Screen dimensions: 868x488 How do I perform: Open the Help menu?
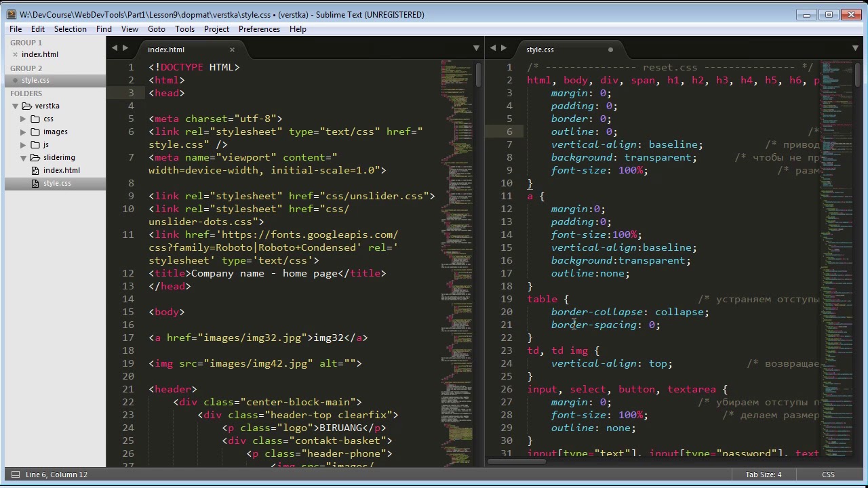(x=298, y=29)
